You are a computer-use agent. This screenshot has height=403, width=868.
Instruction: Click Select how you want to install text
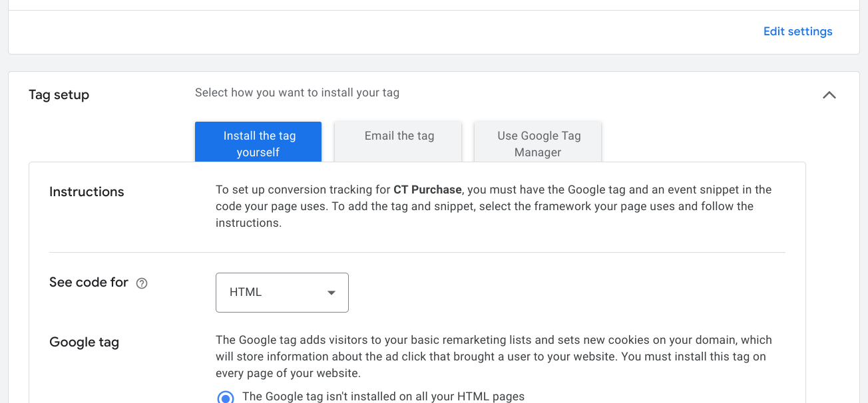(x=297, y=93)
